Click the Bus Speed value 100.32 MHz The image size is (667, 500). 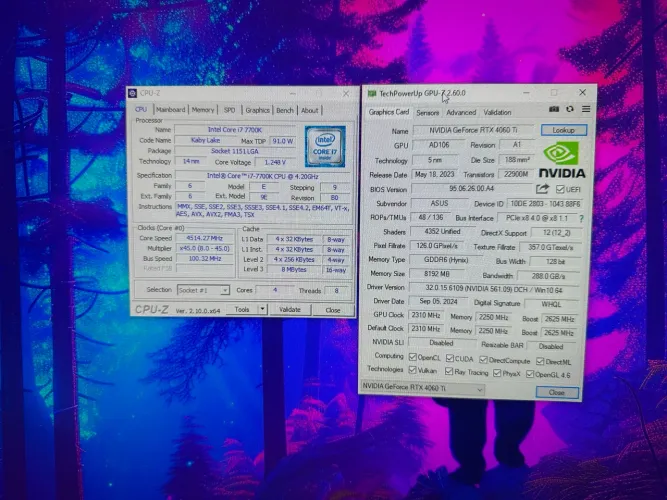tap(205, 259)
